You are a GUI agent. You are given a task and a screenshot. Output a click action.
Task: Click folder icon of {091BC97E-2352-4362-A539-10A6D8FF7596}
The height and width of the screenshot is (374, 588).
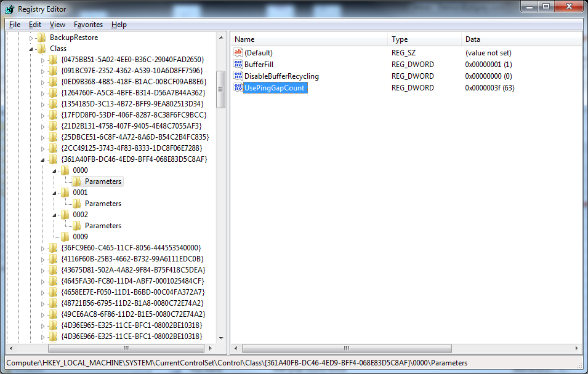click(53, 71)
